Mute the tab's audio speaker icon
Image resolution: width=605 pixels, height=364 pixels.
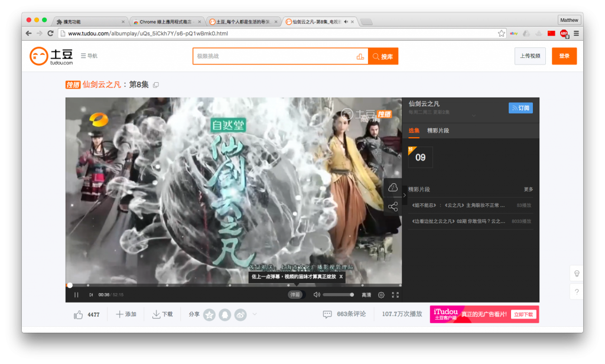[x=346, y=22]
